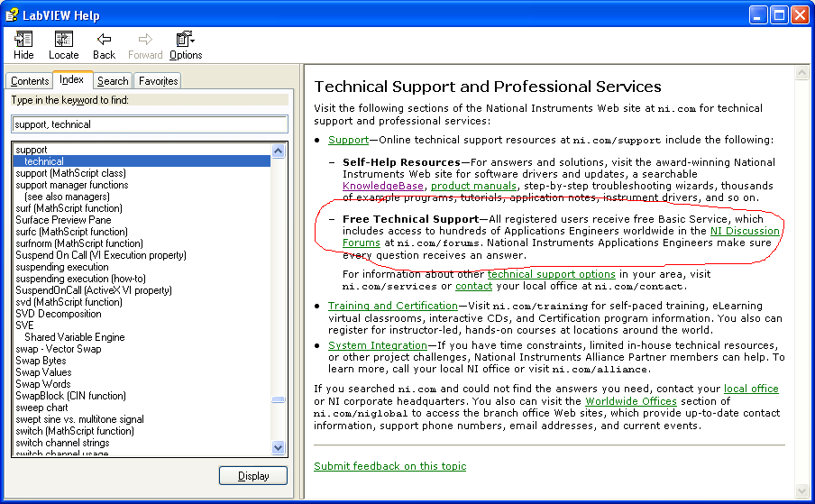Screen dimensions: 815x504
Task: Follow the technical support options link
Action: click(x=551, y=274)
